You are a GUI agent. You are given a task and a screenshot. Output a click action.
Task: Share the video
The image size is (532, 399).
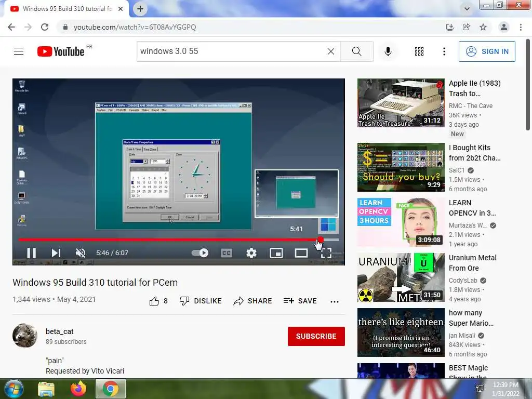click(253, 301)
